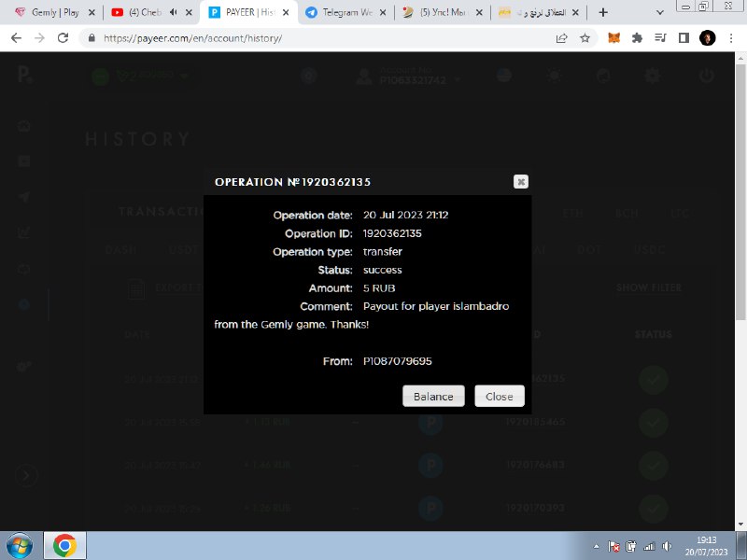Reload the Payeer history page
The width and height of the screenshot is (747, 560).
point(63,38)
